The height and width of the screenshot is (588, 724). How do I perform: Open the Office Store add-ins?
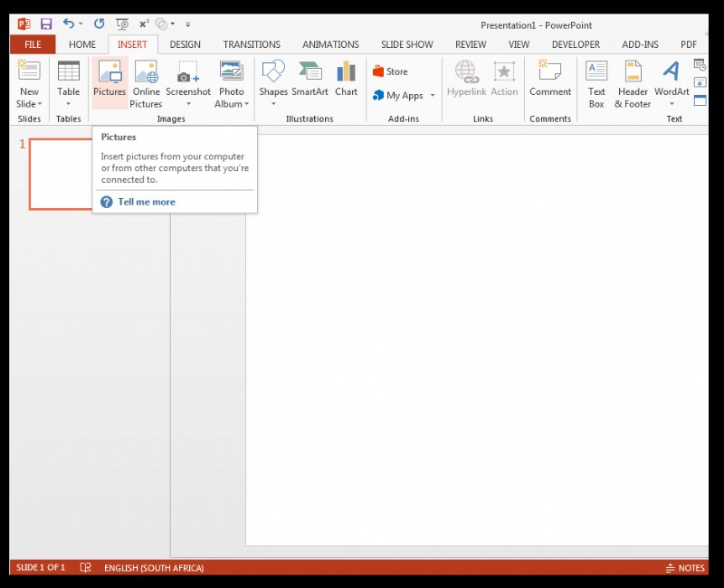pos(391,71)
